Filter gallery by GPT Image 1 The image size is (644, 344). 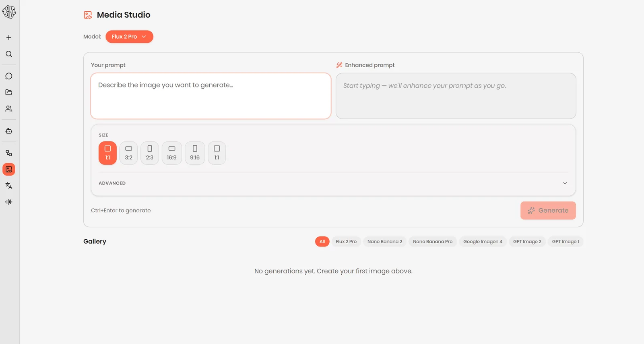click(x=566, y=242)
